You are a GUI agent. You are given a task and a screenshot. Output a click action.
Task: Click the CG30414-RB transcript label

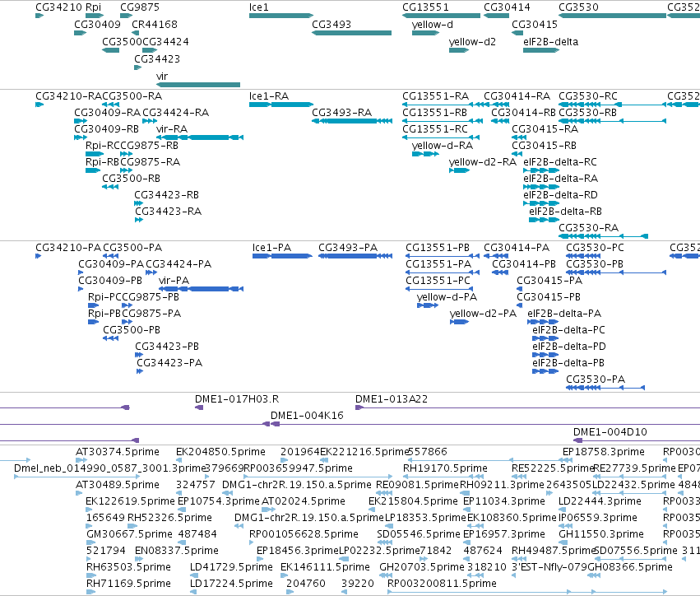[x=524, y=113]
